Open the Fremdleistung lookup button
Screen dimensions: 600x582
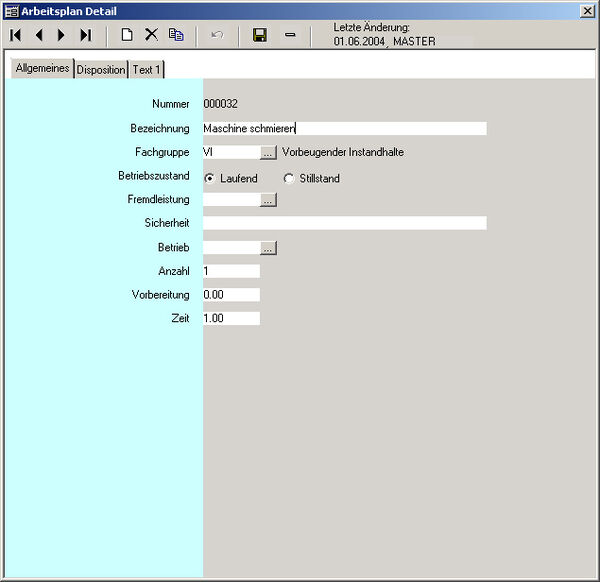pos(268,200)
